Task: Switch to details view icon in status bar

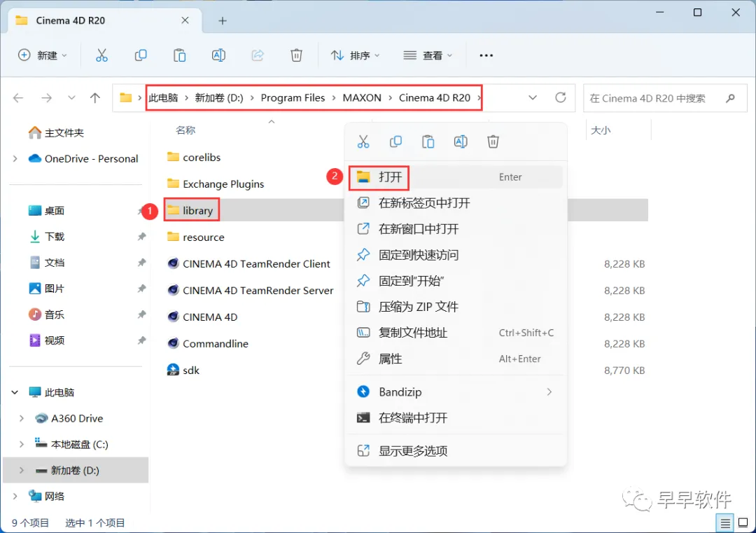Action: 725,523
